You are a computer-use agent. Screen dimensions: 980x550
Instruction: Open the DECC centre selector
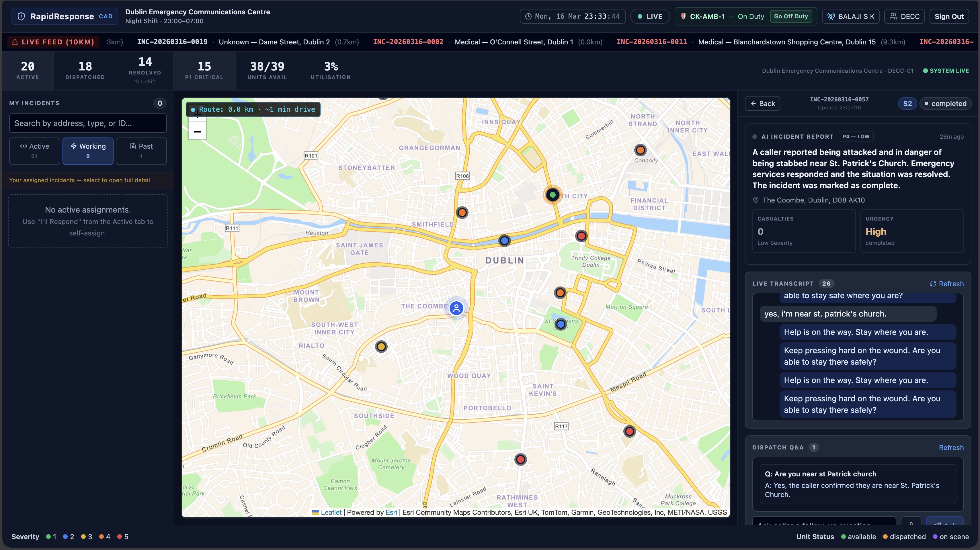(x=904, y=16)
